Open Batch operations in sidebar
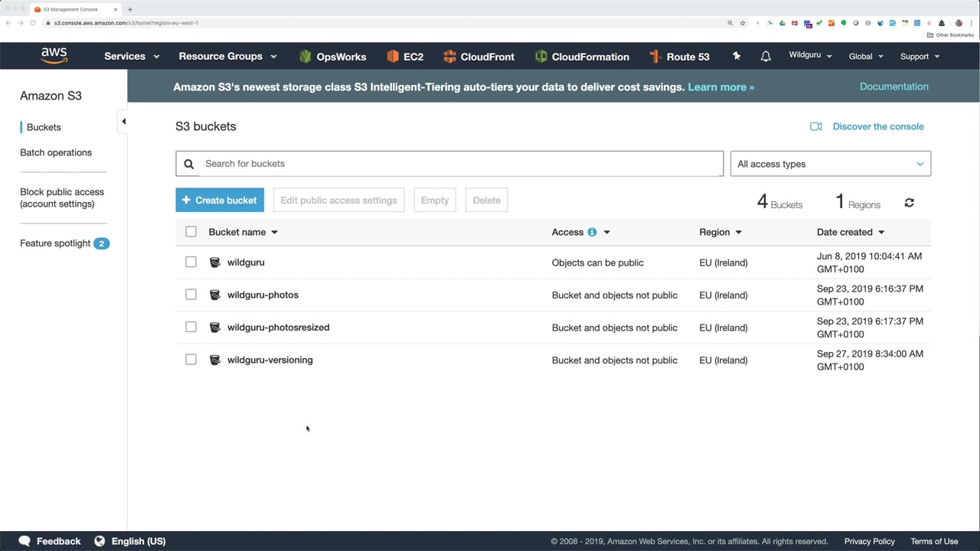The width and height of the screenshot is (980, 551). (x=56, y=152)
